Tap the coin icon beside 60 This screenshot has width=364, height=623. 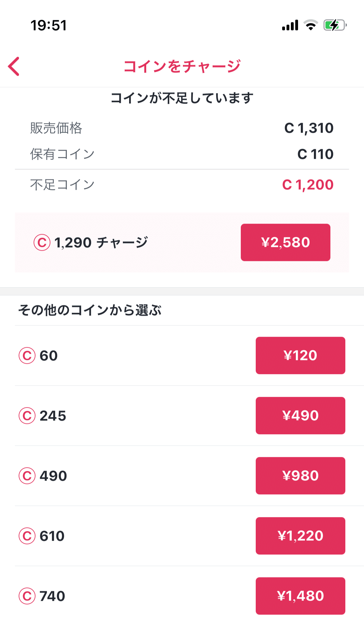27,355
